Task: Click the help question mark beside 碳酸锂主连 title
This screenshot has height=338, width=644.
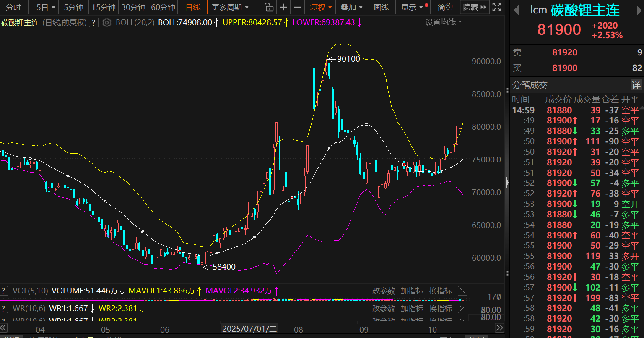Action: [94, 23]
